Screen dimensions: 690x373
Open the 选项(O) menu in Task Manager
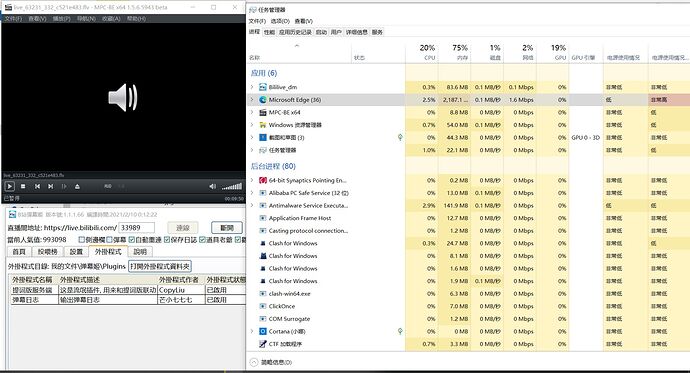[x=280, y=21]
